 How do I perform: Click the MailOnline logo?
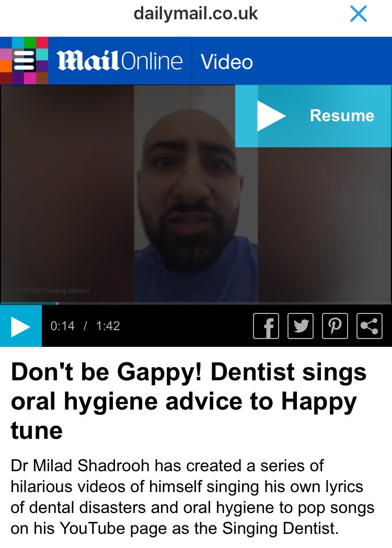click(x=120, y=61)
